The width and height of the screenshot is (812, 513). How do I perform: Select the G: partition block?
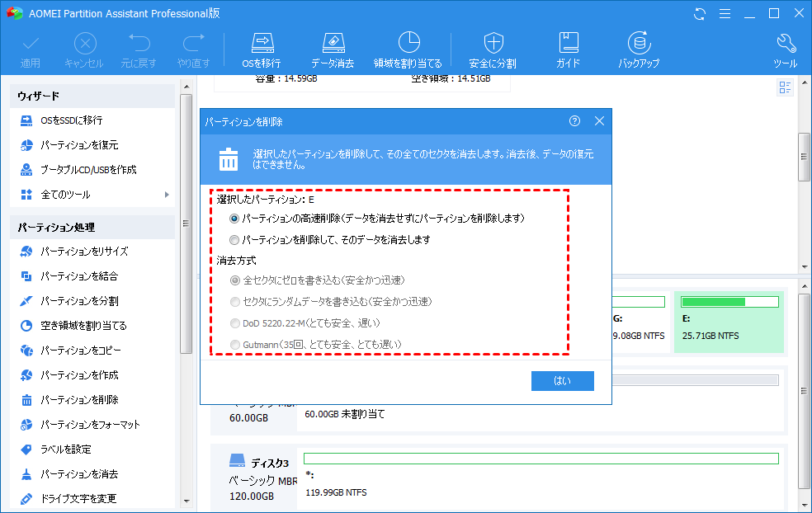[640, 322]
